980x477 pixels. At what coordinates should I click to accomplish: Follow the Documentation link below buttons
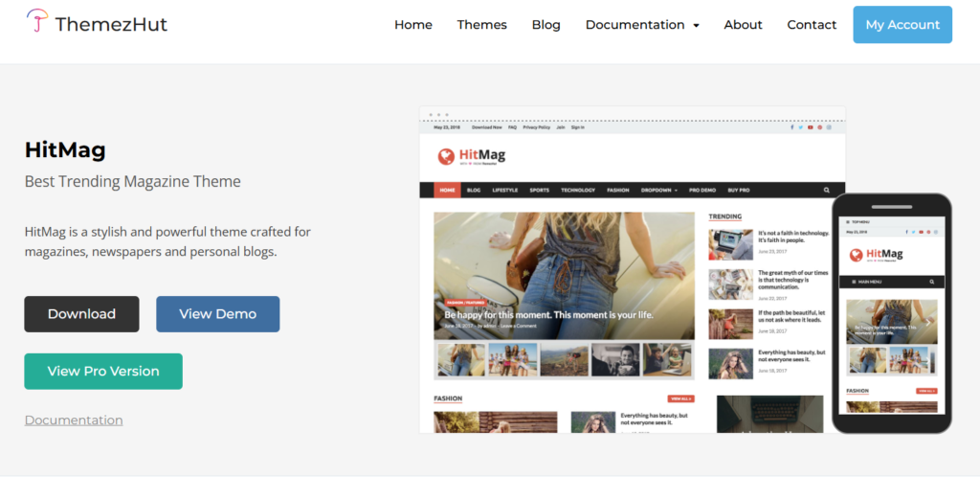(x=74, y=420)
